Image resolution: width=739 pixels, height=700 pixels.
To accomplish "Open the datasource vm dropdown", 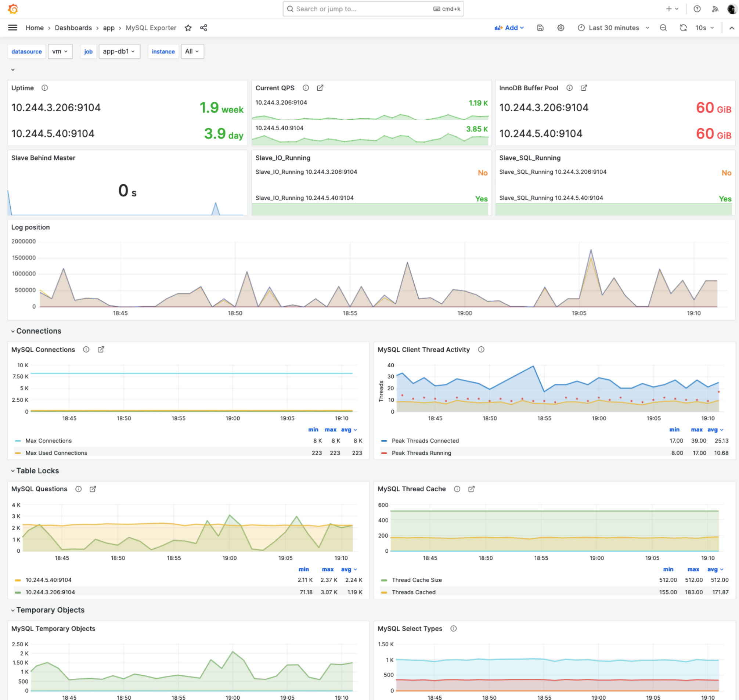I will tap(60, 51).
